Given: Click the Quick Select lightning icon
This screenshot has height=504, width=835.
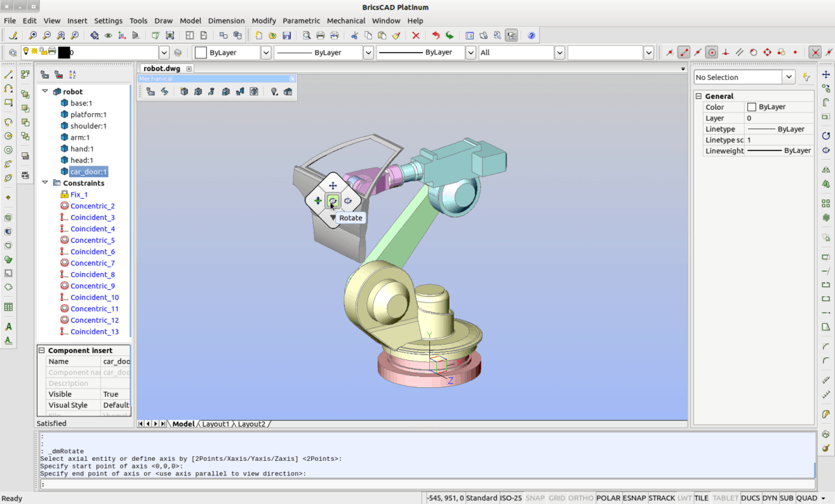Looking at the screenshot, I should (x=806, y=77).
